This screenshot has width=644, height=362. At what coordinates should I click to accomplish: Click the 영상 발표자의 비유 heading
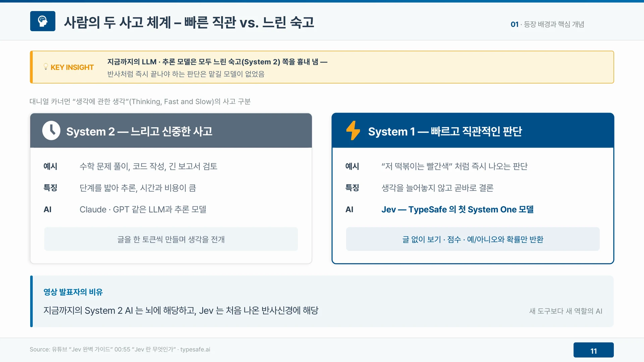click(73, 292)
